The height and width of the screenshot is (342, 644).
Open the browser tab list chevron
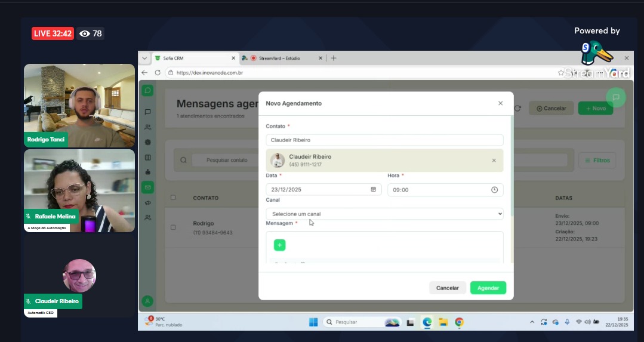(x=144, y=58)
